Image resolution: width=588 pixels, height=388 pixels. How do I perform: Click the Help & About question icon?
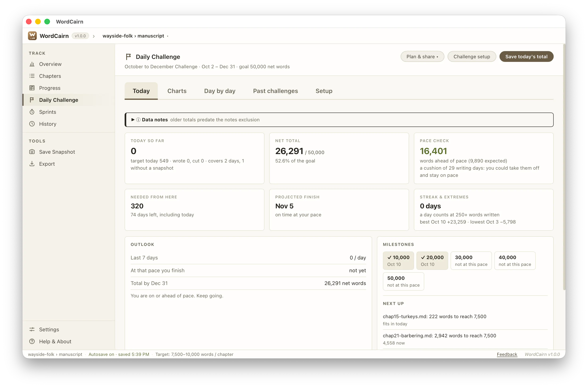coord(32,341)
